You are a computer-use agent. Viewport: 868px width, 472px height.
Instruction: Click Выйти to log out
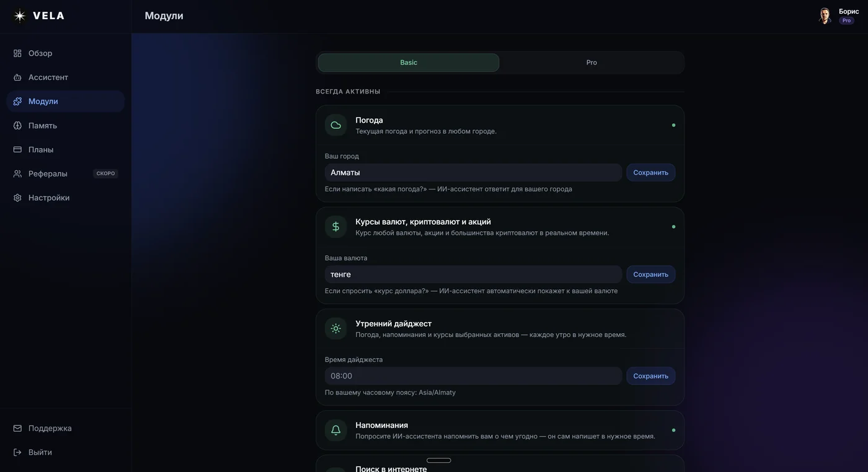(66, 453)
